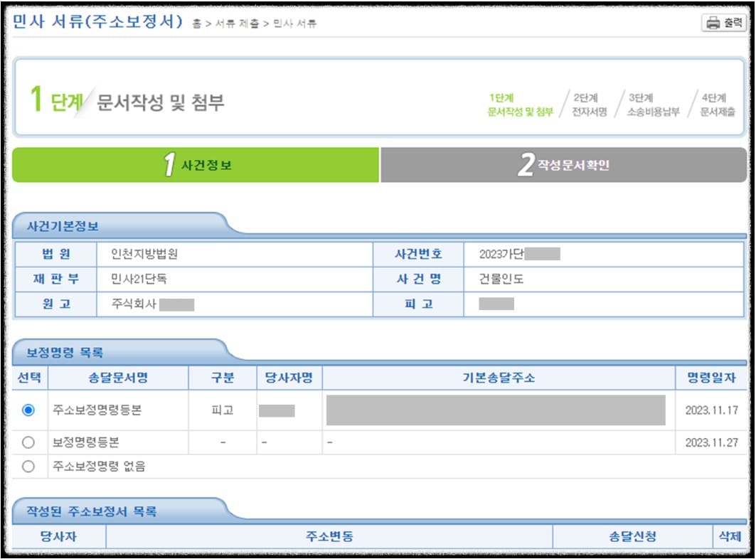Click the 2023.11.17 order date
This screenshot has width=756, height=559.
[712, 410]
